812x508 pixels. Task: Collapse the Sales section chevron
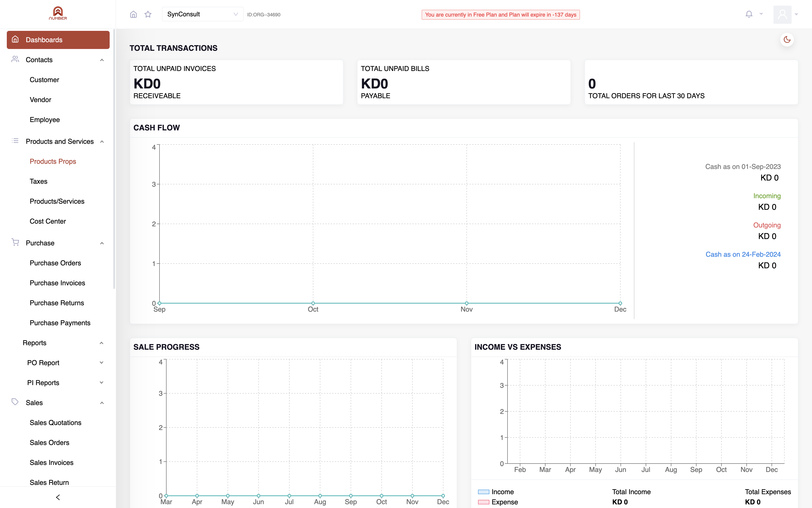pyautogui.click(x=102, y=403)
